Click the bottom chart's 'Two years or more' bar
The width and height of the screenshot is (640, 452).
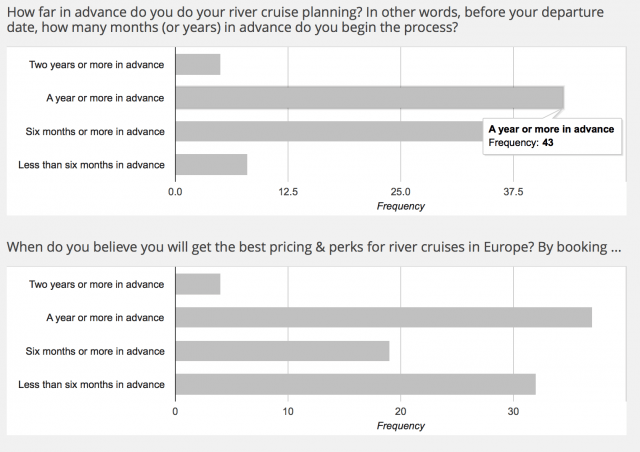198,284
